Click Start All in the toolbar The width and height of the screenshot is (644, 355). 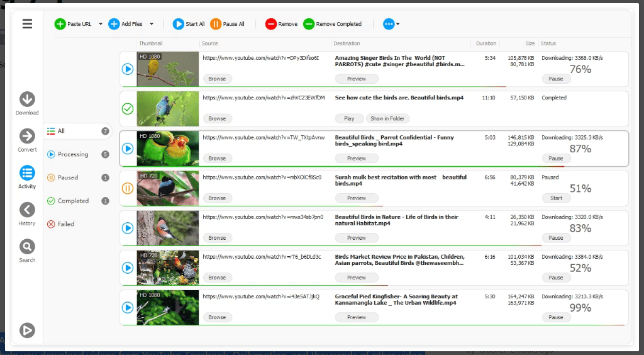(x=189, y=24)
